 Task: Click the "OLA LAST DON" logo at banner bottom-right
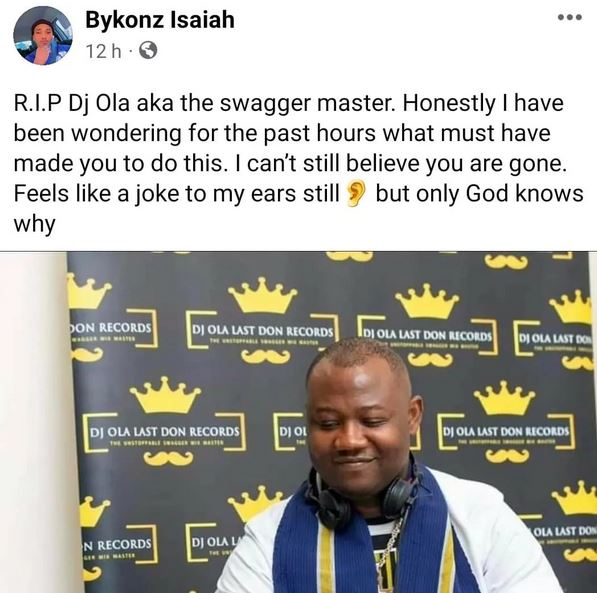563,531
